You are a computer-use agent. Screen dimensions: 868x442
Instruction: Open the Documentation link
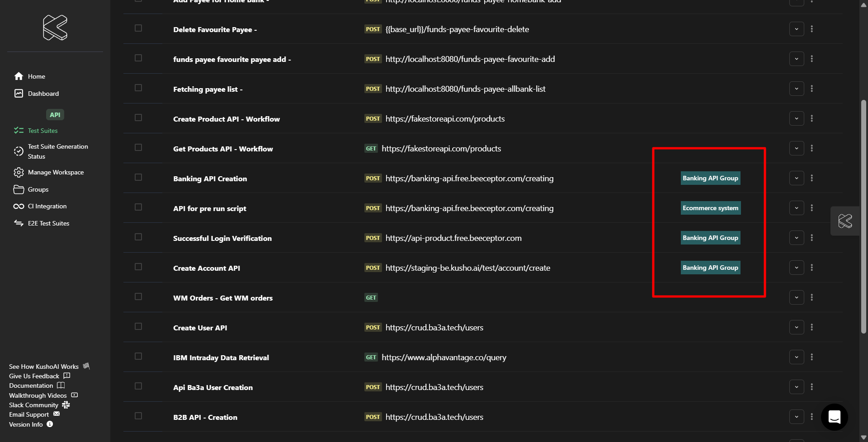31,386
